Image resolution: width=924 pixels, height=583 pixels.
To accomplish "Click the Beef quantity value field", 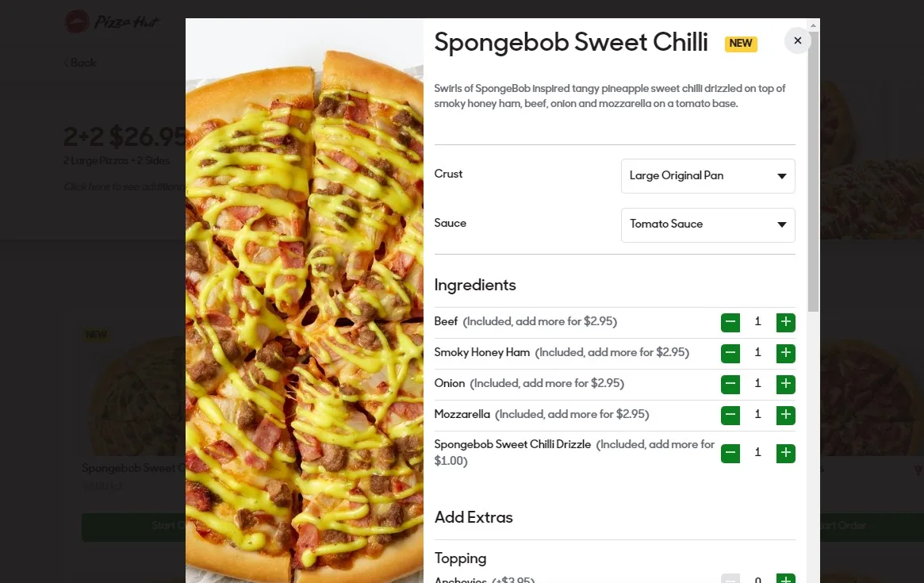I will point(757,322).
